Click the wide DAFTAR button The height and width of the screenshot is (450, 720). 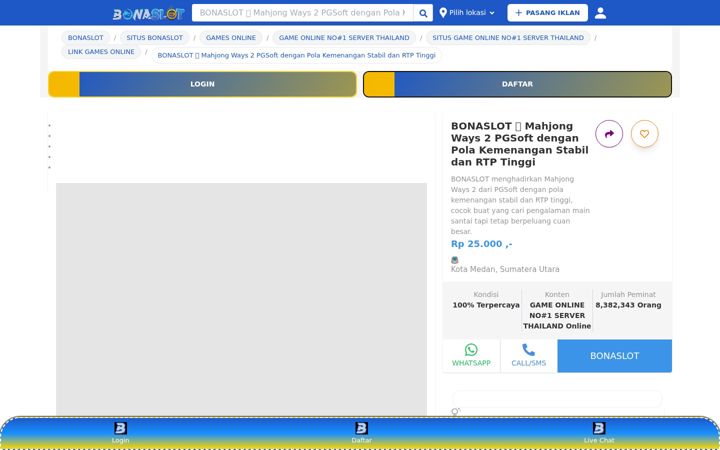tap(518, 84)
